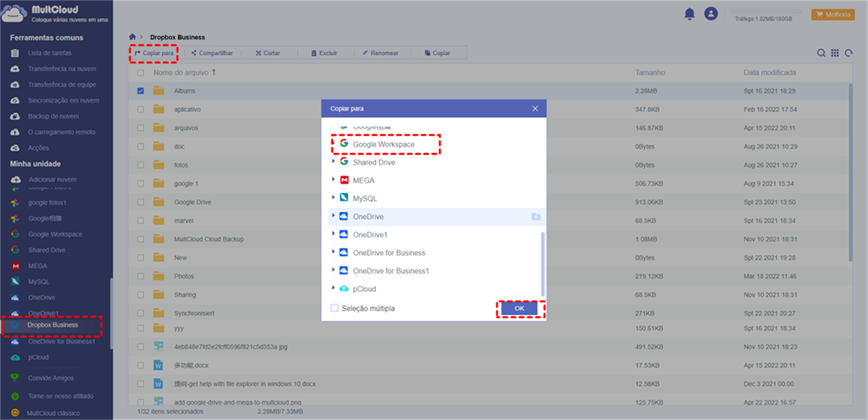Expand Shared Drive in the dialog tree

tap(333, 162)
